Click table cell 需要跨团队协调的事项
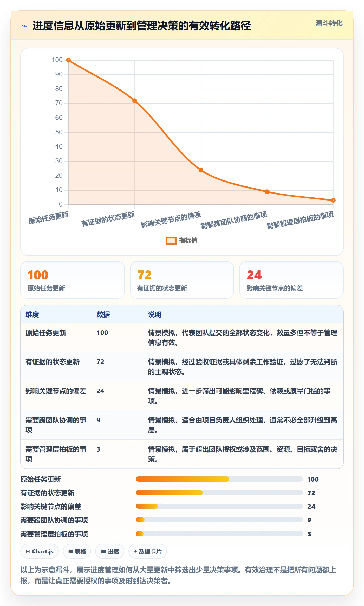The width and height of the screenshot is (364, 606). 56,425
